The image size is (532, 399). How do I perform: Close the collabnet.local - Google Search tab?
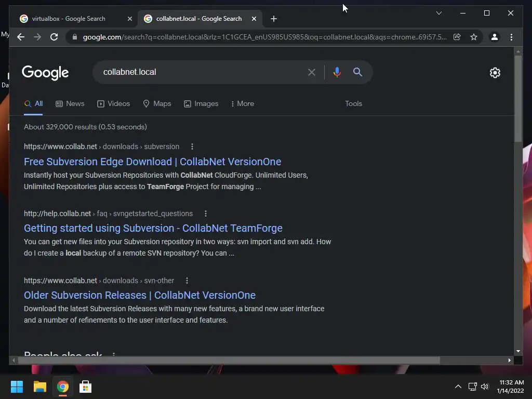254,19
